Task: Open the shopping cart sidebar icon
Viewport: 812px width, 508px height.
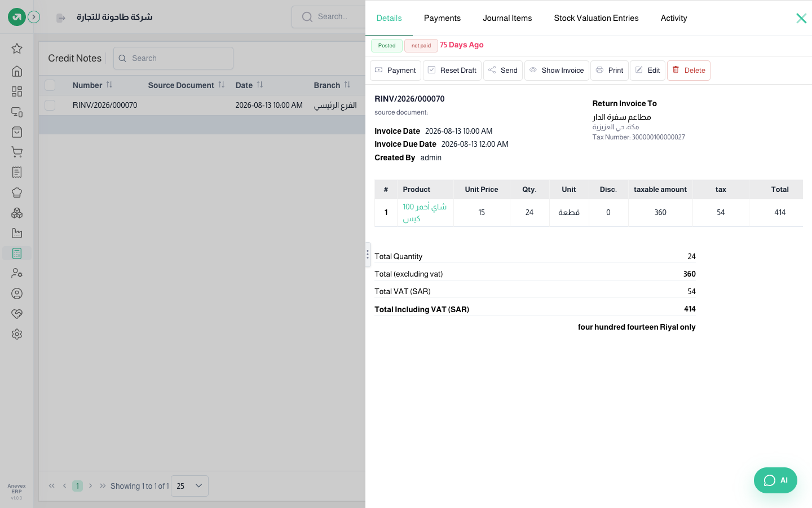Action: coord(17,152)
